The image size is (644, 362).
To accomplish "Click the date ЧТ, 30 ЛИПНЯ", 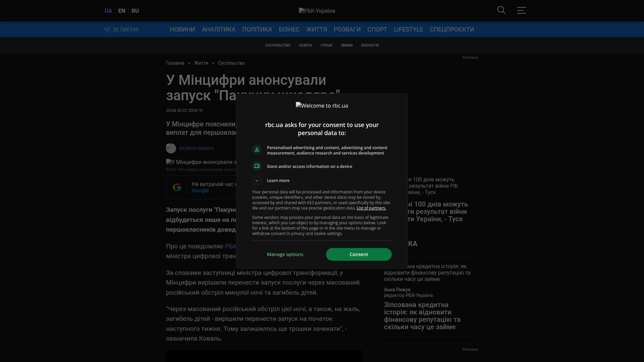I will [121, 29].
